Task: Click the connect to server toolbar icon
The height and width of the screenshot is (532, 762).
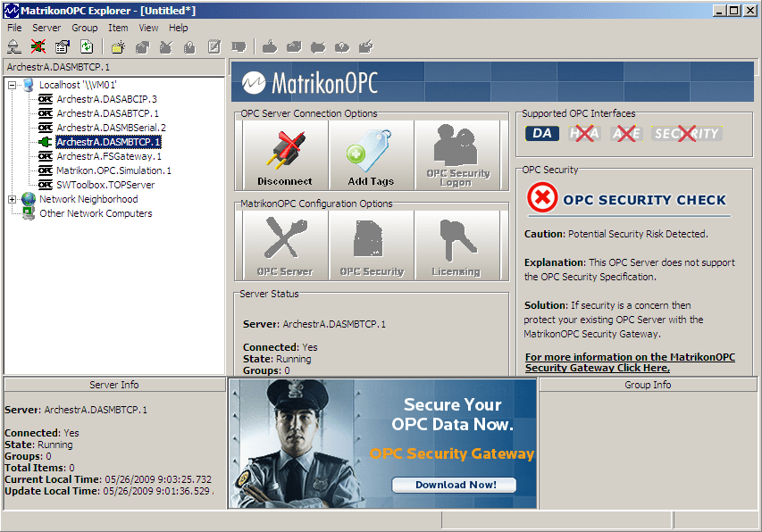Action: point(14,46)
